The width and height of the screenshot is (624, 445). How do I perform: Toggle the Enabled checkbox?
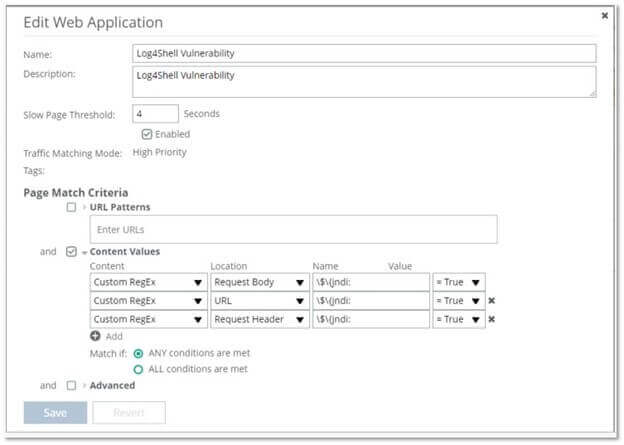[147, 134]
